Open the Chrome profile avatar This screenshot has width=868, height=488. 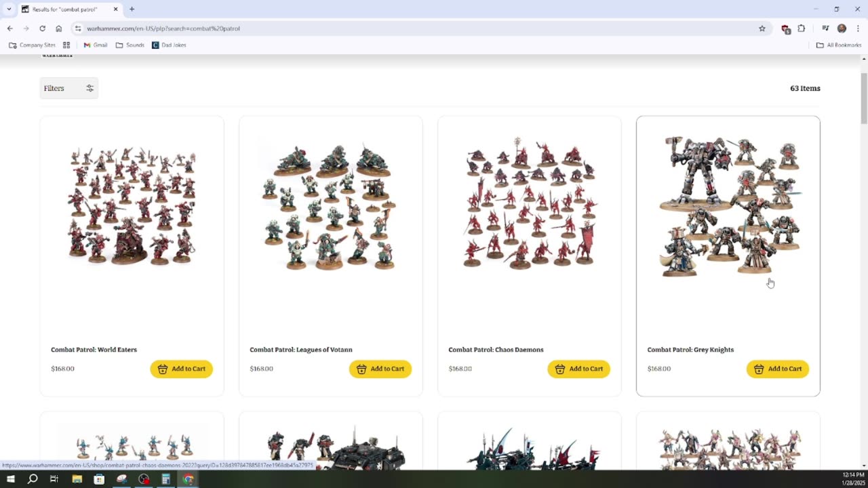842,28
